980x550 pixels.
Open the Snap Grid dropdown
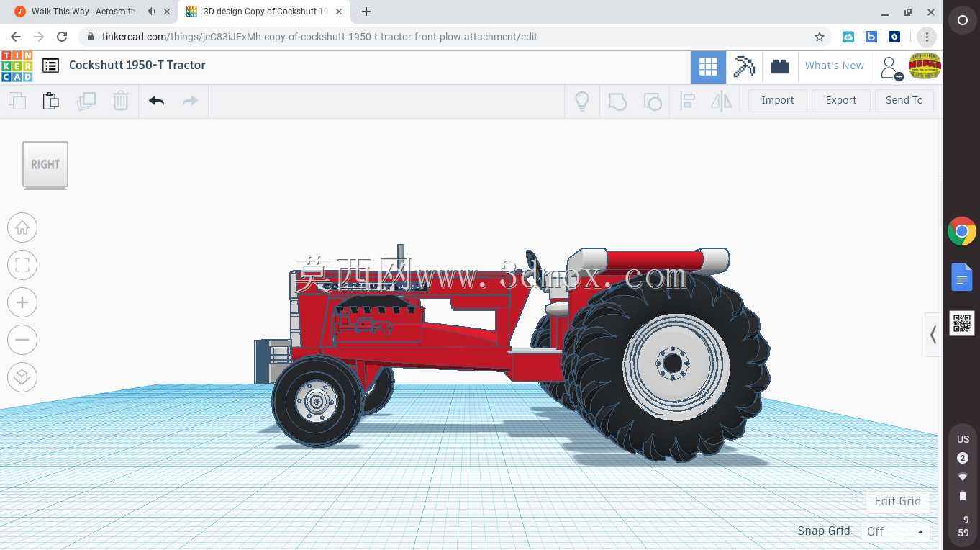tap(895, 531)
